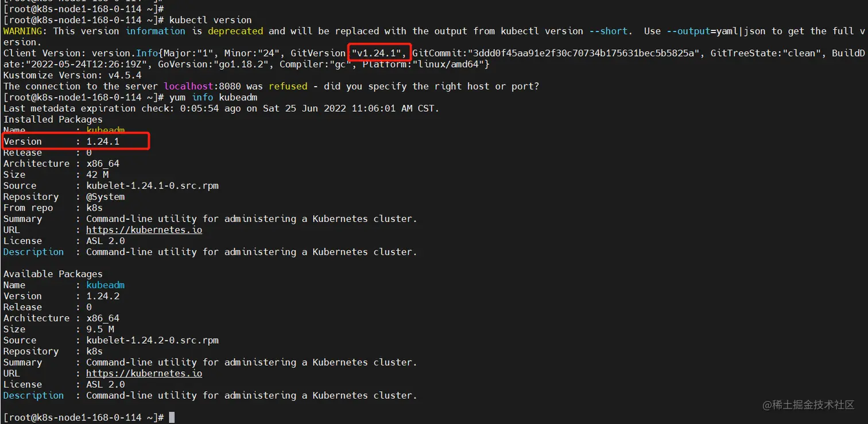This screenshot has height=424, width=868.
Task: Click the magenta "localhost" server address
Action: coord(188,86)
